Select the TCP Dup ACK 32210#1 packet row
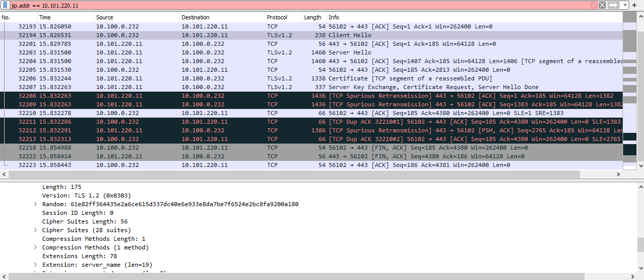This screenshot has width=644, height=280. 311,122
